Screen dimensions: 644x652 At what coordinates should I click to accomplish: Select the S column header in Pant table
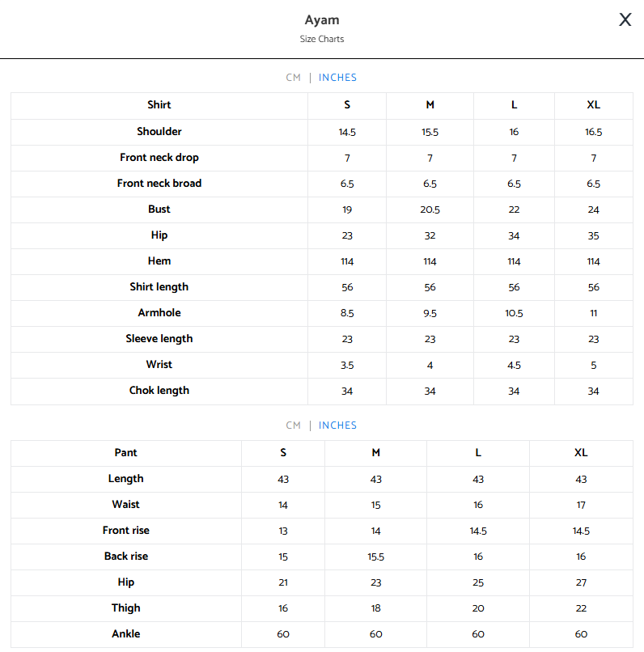(x=283, y=452)
